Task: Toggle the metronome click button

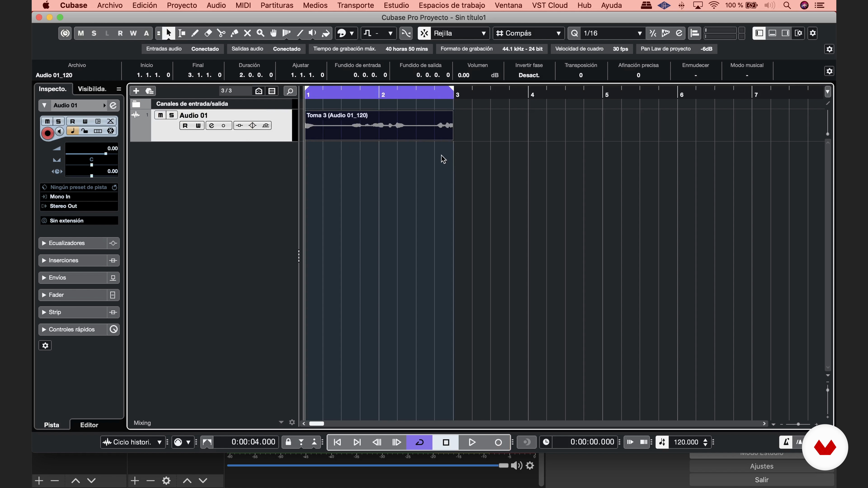Action: (786, 442)
